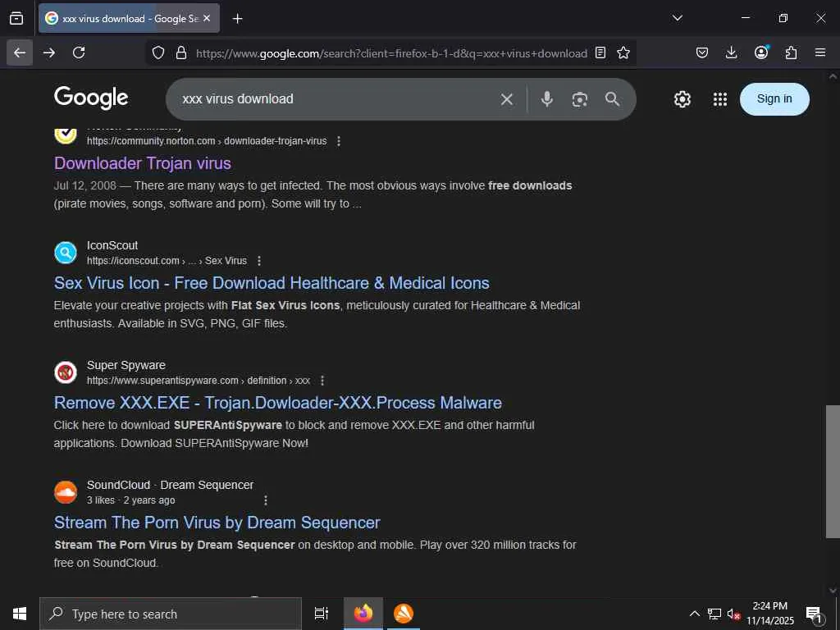Open Sex Virus Icon result link

[272, 283]
